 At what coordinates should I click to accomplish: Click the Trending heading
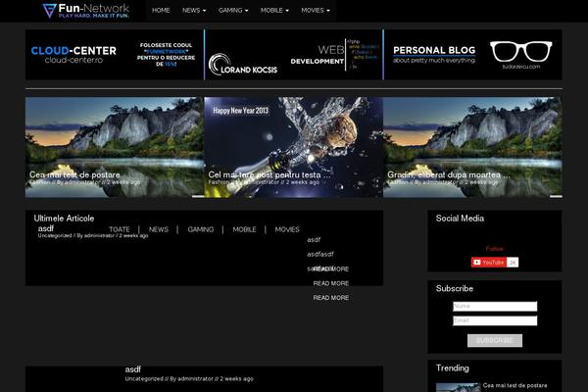[x=452, y=368]
